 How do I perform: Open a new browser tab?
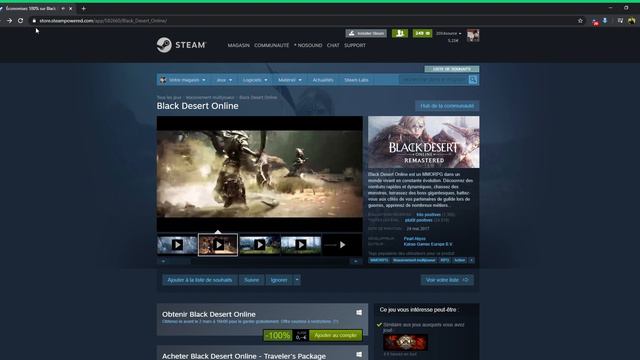[x=83, y=8]
